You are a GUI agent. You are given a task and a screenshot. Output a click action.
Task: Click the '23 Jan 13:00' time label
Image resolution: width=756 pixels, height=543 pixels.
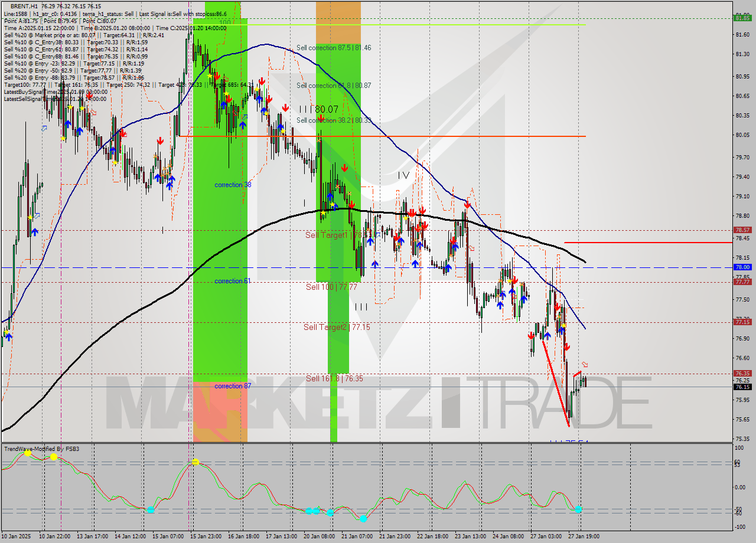click(x=470, y=537)
